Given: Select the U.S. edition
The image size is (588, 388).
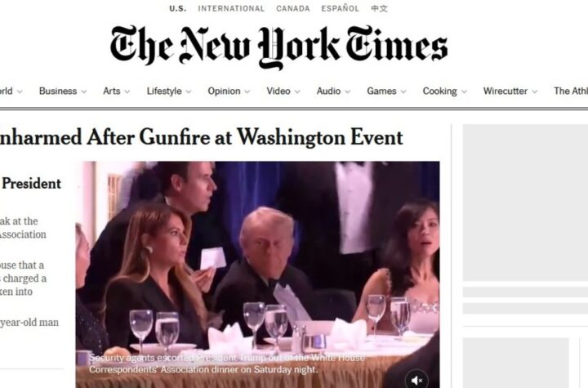Looking at the screenshot, I should pos(178,9).
